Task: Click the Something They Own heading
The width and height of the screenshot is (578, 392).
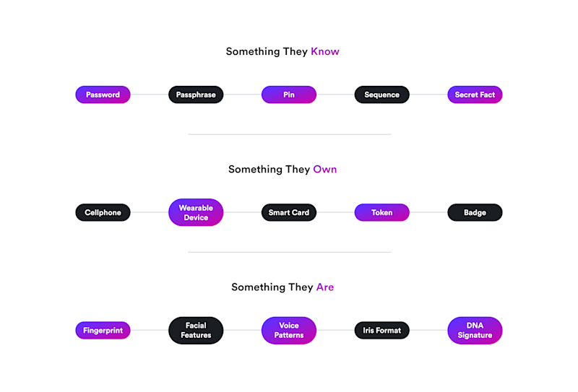Action: coord(282,169)
